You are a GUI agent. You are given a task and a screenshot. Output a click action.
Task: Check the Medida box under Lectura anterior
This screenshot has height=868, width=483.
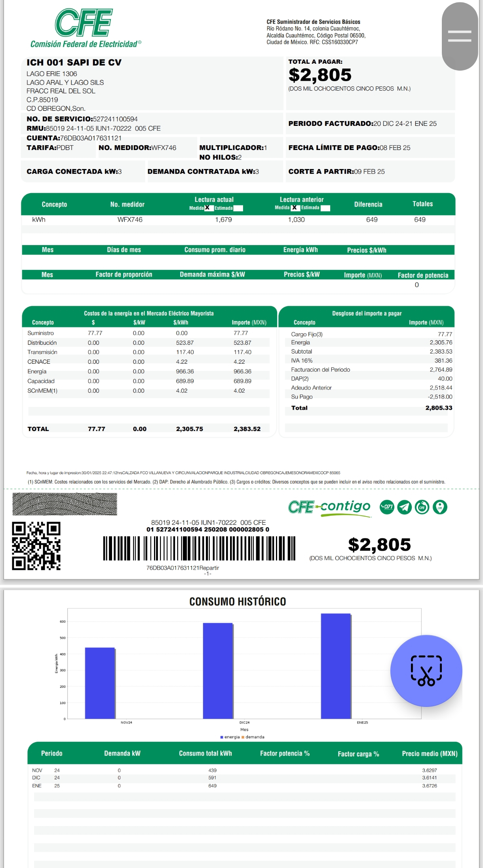[x=295, y=208]
